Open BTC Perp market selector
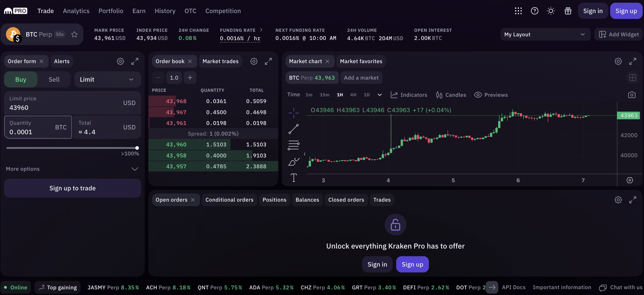This screenshot has height=295, width=644. [42, 34]
